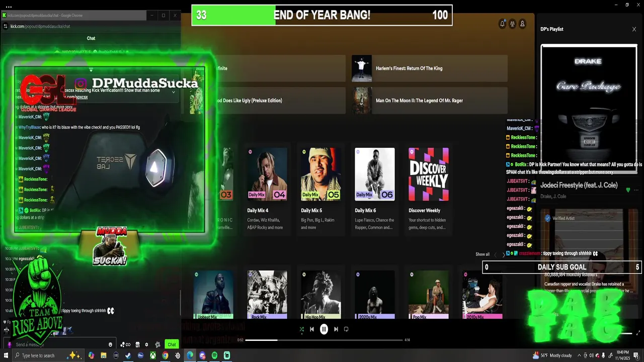Click the Chrome address bar with kick.com URL
The image size is (644, 362).
point(91,26)
